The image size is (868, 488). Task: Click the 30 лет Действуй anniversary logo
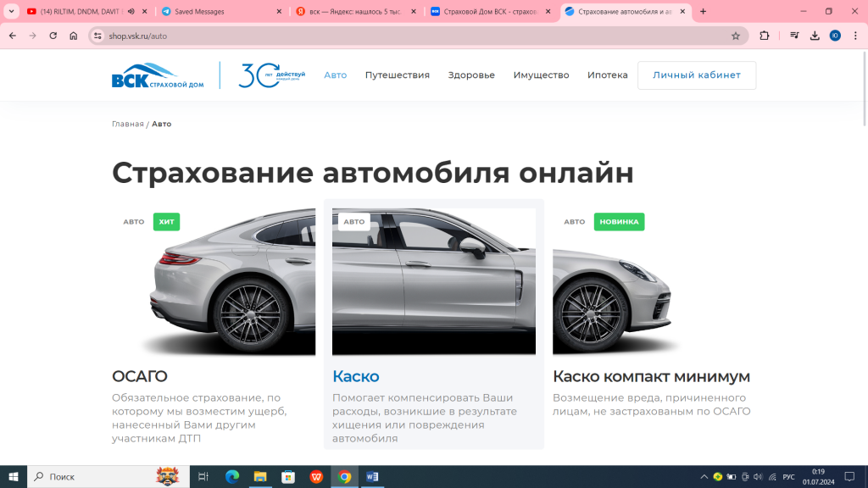tap(271, 75)
